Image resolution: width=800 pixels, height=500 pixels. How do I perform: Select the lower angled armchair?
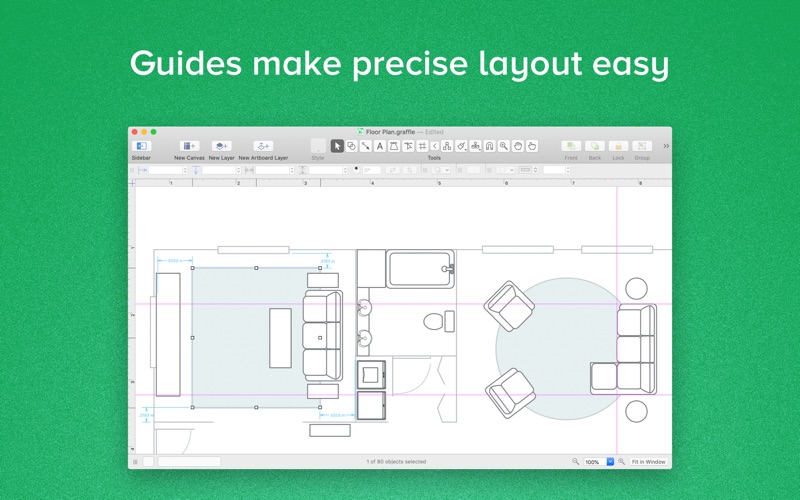point(510,394)
